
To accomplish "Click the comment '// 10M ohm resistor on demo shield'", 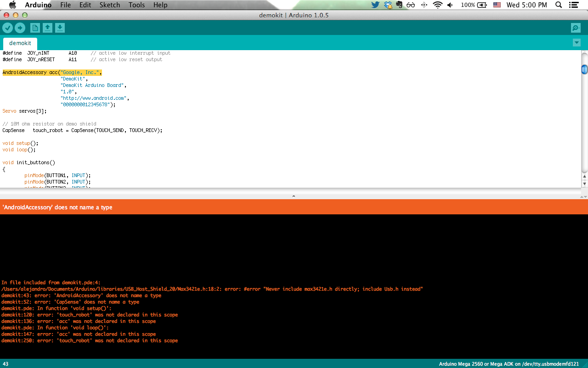I will (x=49, y=124).
